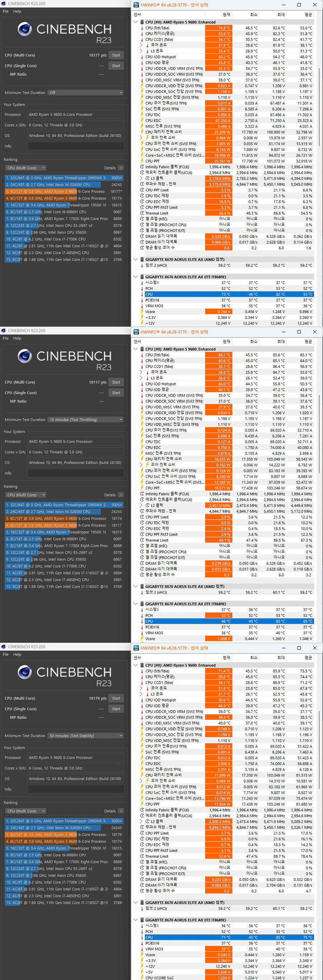
Task: Click the Cinebench sphere logo above the 18117 pts score
Action: (25, 356)
